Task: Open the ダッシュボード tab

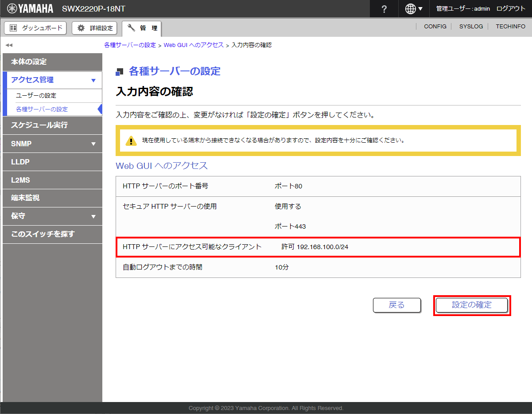Action: pyautogui.click(x=35, y=28)
